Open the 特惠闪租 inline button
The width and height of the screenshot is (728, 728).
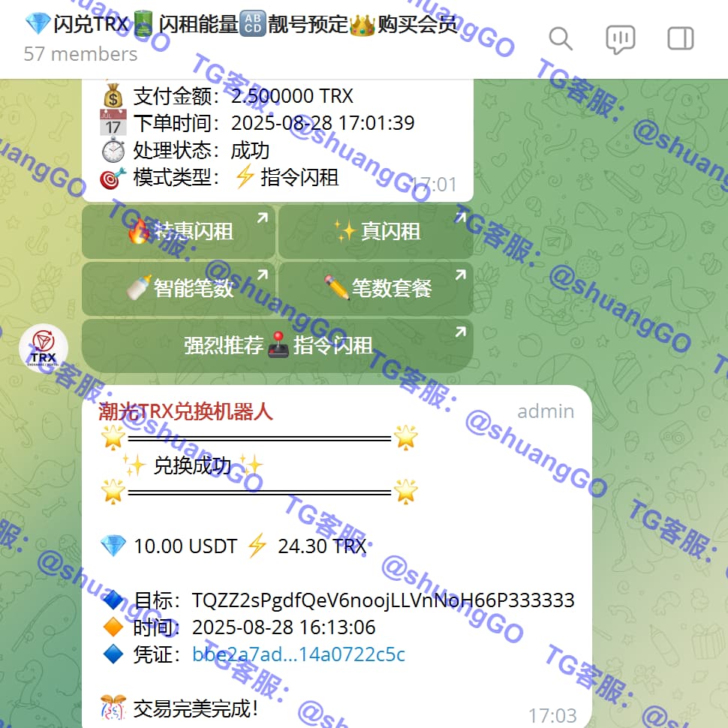click(179, 231)
